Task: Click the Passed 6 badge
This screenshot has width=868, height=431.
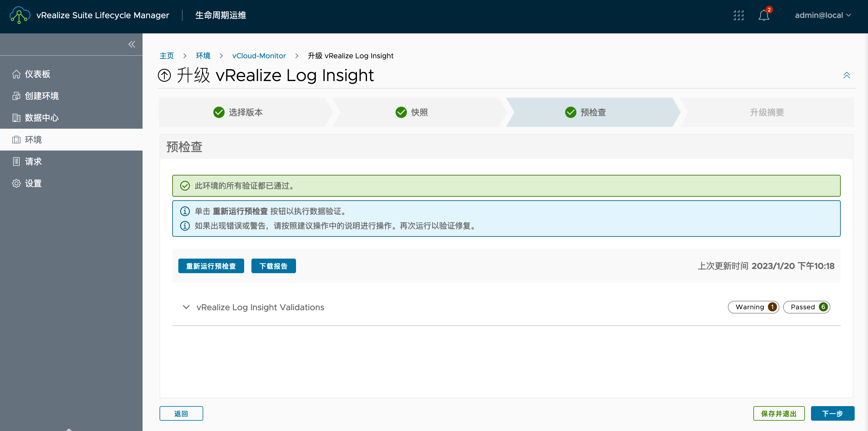Action: pos(807,307)
